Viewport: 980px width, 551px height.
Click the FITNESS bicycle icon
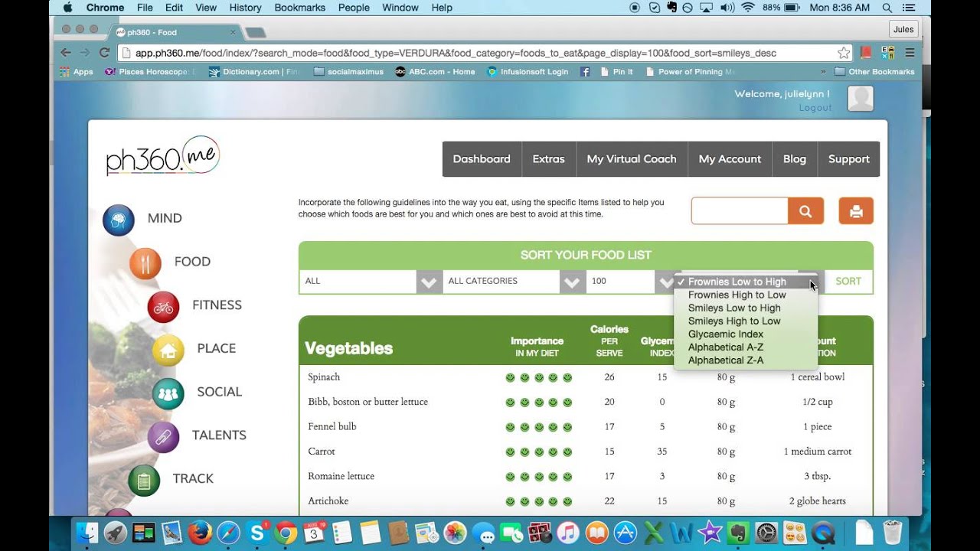[163, 307]
